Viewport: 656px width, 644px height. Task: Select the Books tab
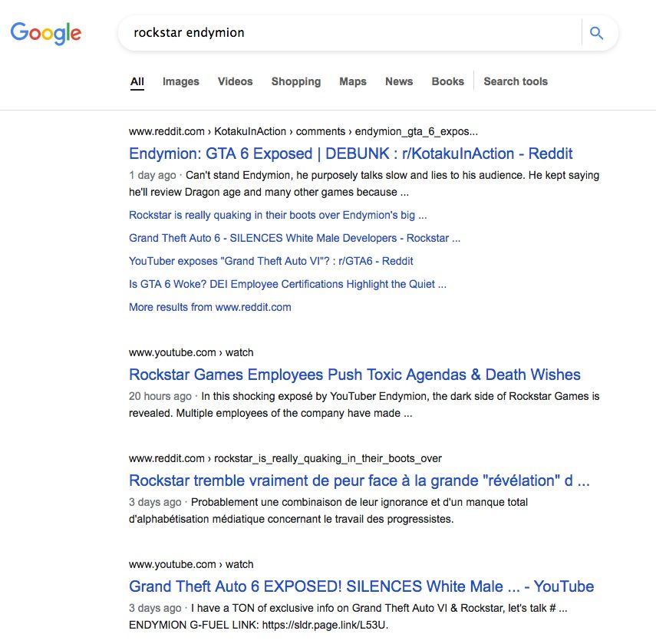coord(448,81)
